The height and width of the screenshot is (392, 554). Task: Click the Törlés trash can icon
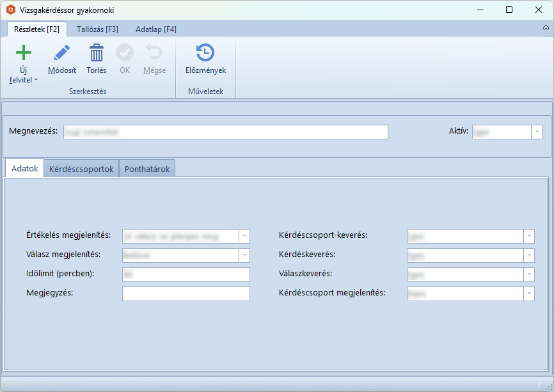[96, 53]
